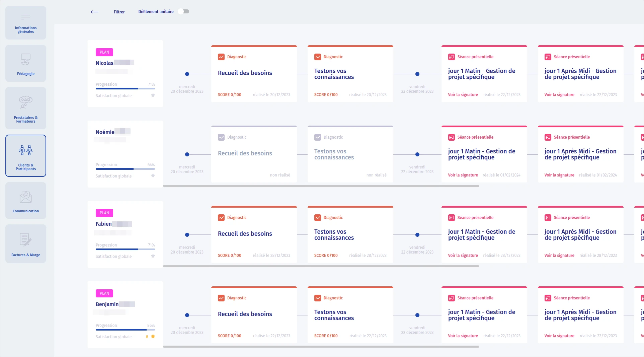Click Nicolas's Recueil des besoins diagnostic icon
The width and height of the screenshot is (644, 357).
[x=221, y=57]
